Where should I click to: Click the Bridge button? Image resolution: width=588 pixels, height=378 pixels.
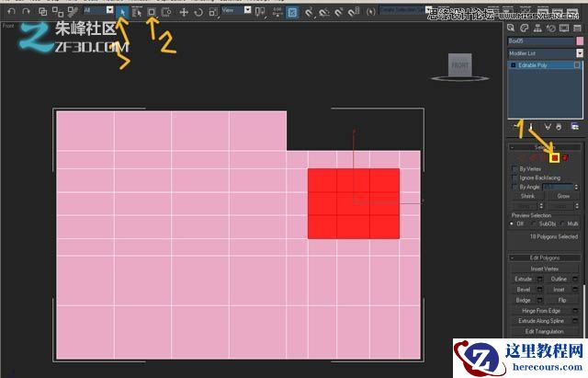click(x=524, y=300)
